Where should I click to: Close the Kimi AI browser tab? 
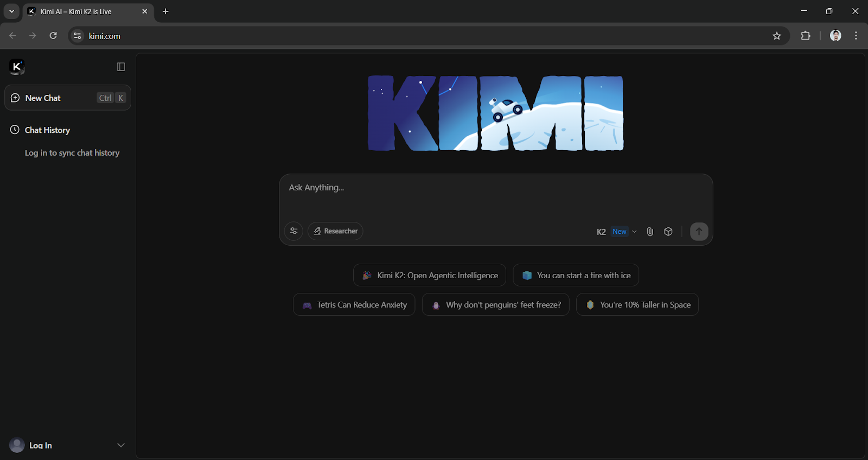point(144,11)
